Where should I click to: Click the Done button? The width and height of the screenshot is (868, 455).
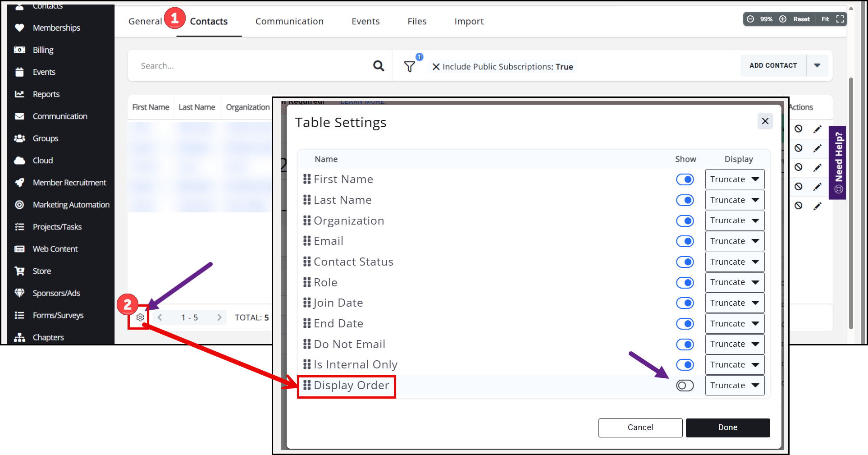coord(727,427)
